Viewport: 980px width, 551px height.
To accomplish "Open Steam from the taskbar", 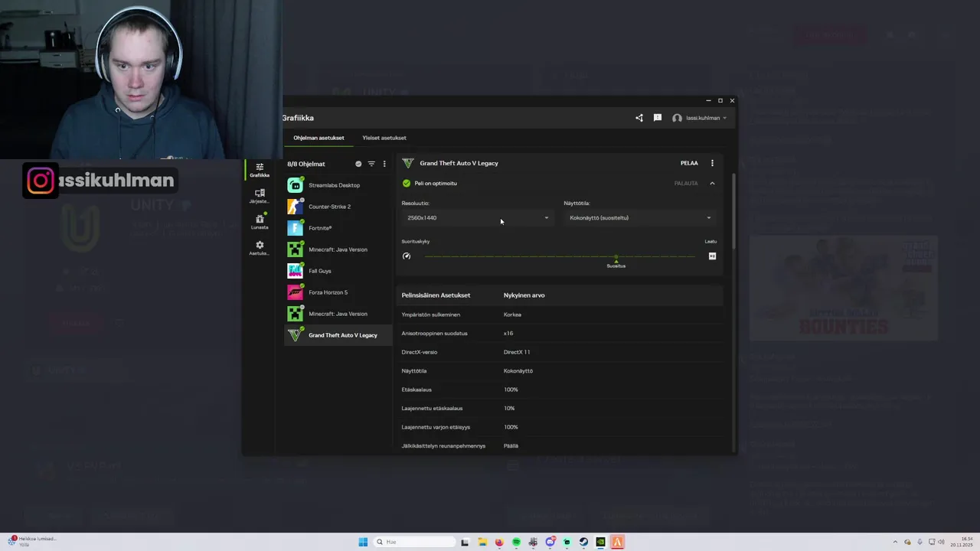I will (583, 542).
